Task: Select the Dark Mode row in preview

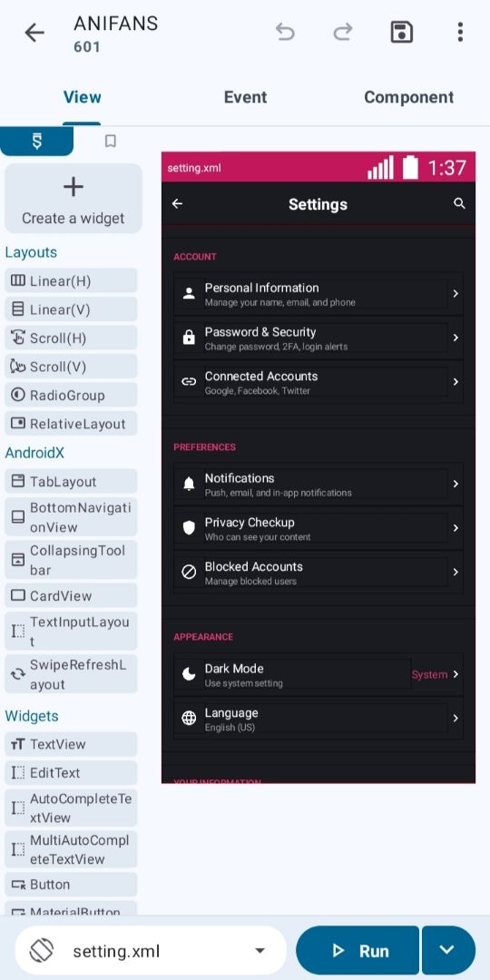Action: [x=318, y=675]
